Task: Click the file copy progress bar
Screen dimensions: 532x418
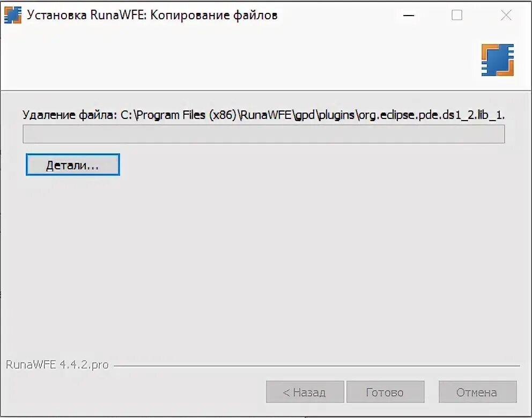Action: [x=264, y=134]
